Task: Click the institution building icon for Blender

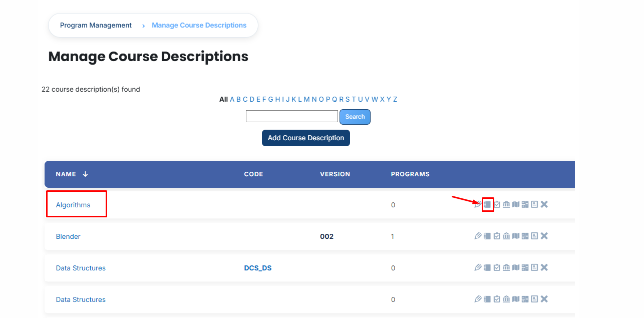Action: (506, 236)
